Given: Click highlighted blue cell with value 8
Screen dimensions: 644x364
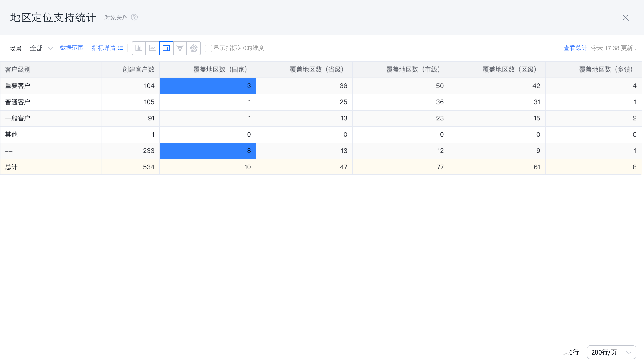Looking at the screenshot, I should (208, 151).
